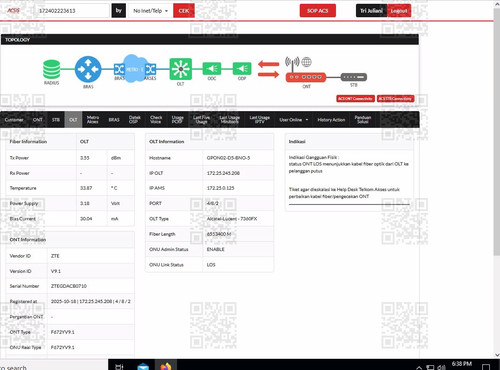Click the globe icon above ONT
This screenshot has width=500, height=370.
pos(307,62)
